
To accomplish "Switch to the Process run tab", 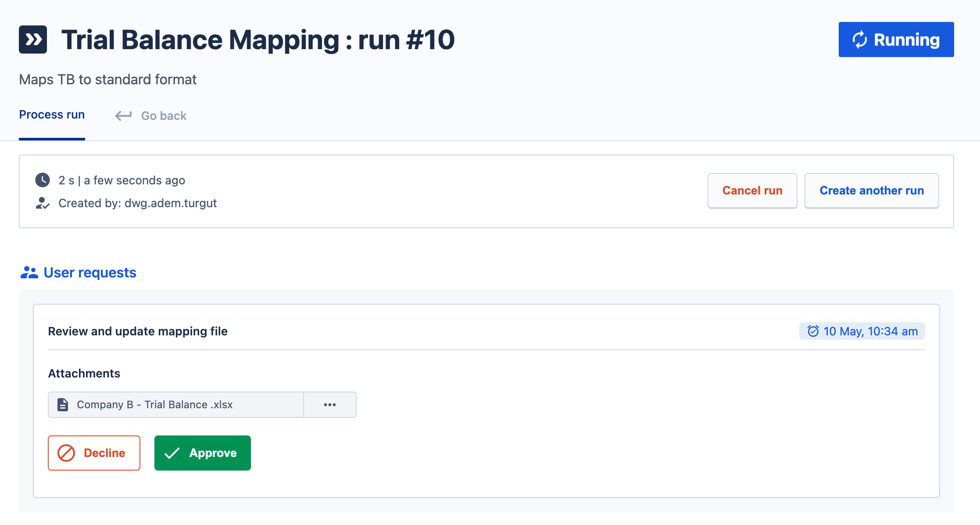I will point(52,115).
